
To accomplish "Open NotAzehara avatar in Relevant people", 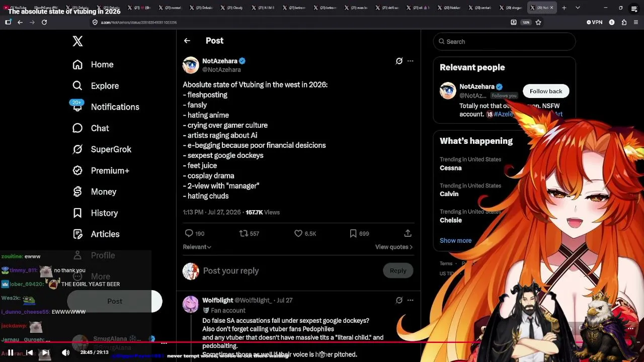I will point(448,91).
